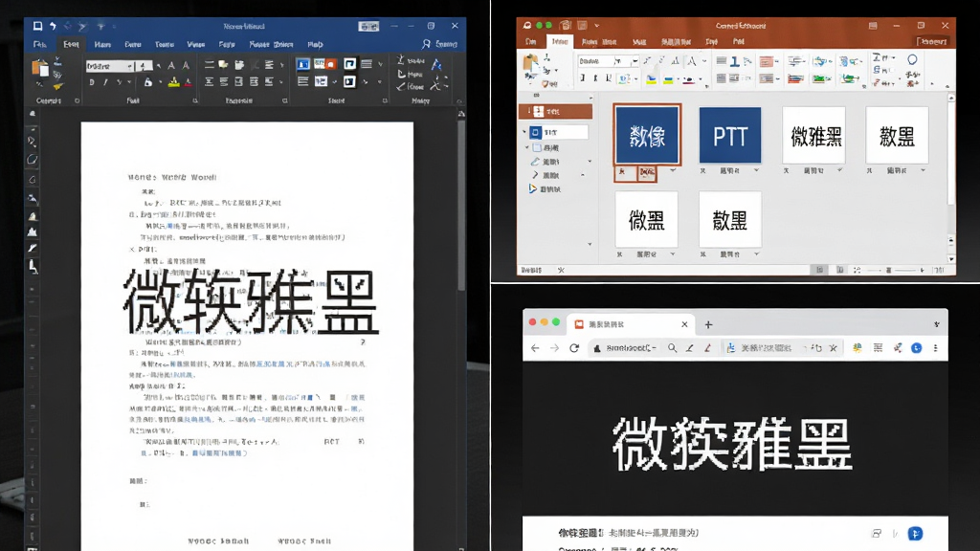Click the search person icon in Word's ribbon
The height and width of the screenshot is (551, 980).
tap(426, 44)
